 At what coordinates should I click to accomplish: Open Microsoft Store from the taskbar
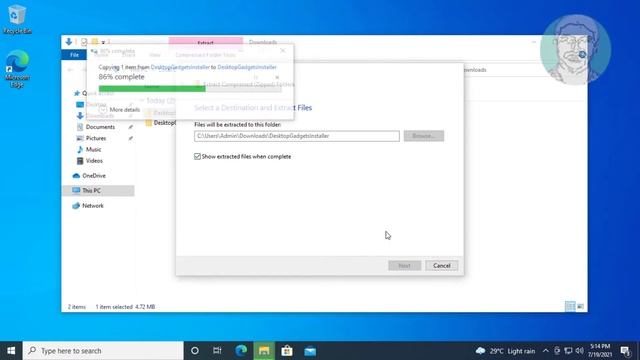pos(287,351)
